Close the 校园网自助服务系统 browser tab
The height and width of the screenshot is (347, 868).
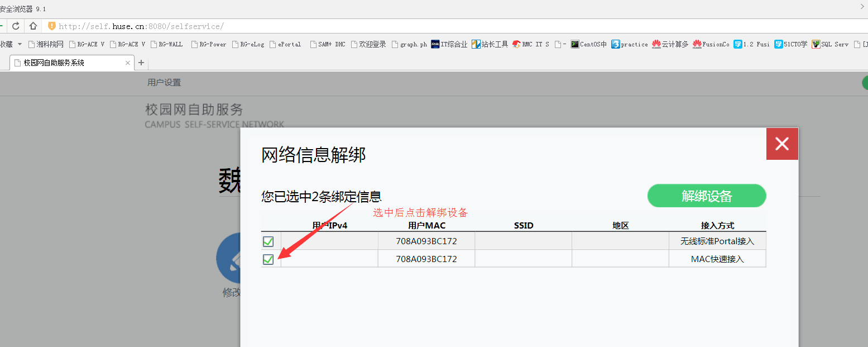(x=128, y=63)
